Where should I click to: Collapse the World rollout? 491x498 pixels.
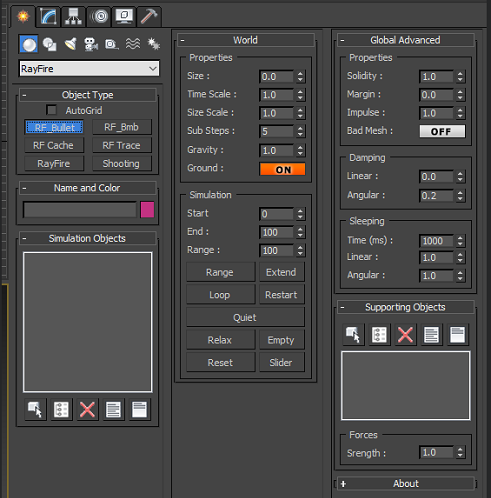(245, 40)
